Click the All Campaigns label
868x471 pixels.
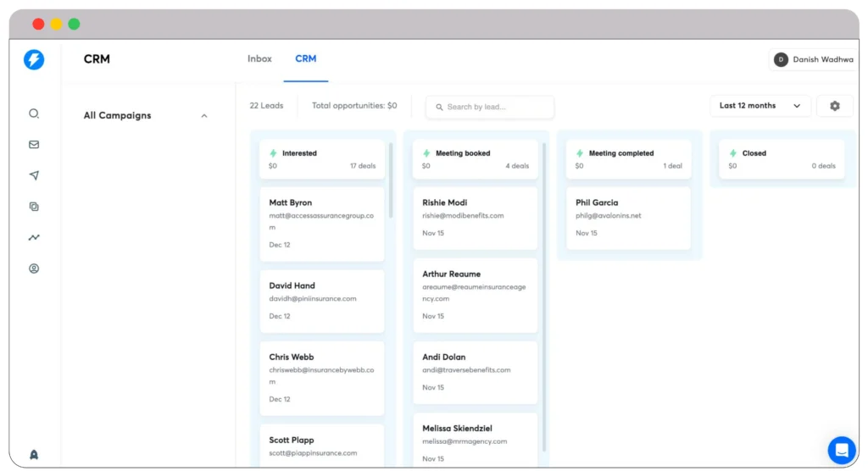point(117,115)
